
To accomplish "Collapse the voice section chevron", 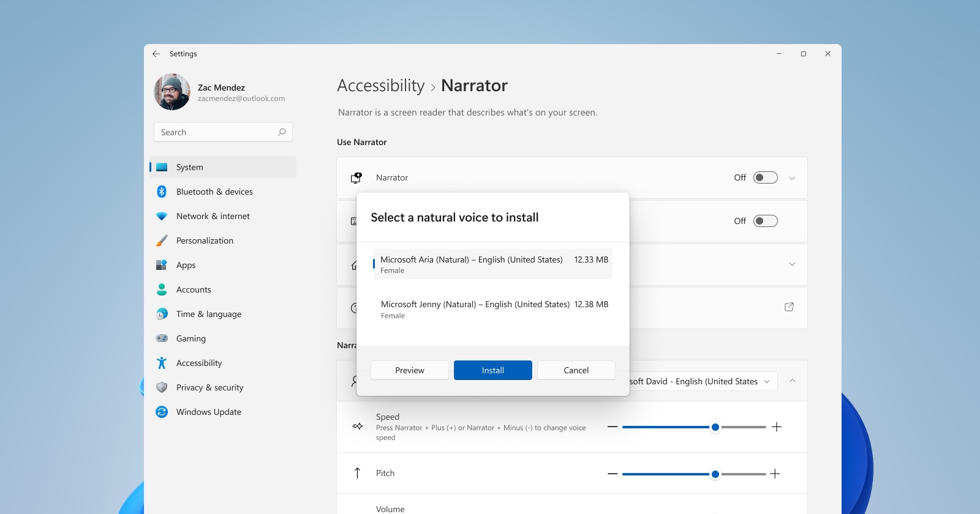I will tap(793, 381).
